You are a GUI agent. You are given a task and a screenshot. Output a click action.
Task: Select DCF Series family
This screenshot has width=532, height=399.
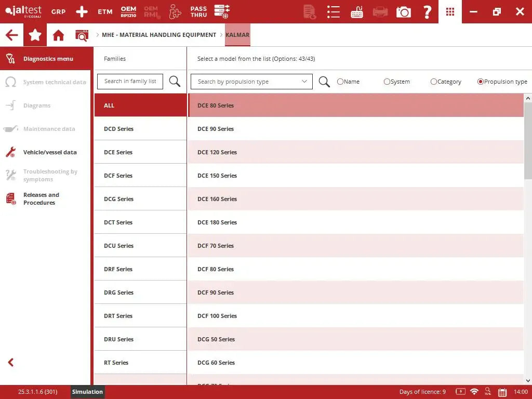(118, 176)
